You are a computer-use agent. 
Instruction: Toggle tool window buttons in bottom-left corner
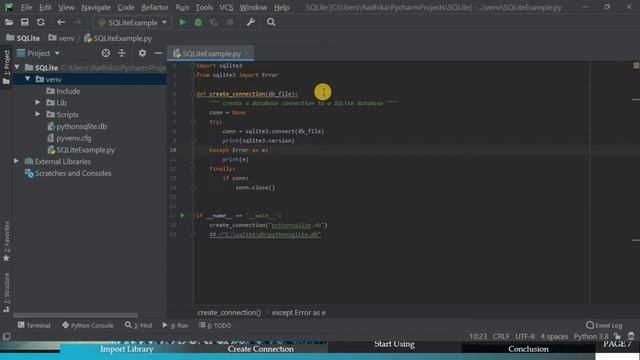point(7,336)
